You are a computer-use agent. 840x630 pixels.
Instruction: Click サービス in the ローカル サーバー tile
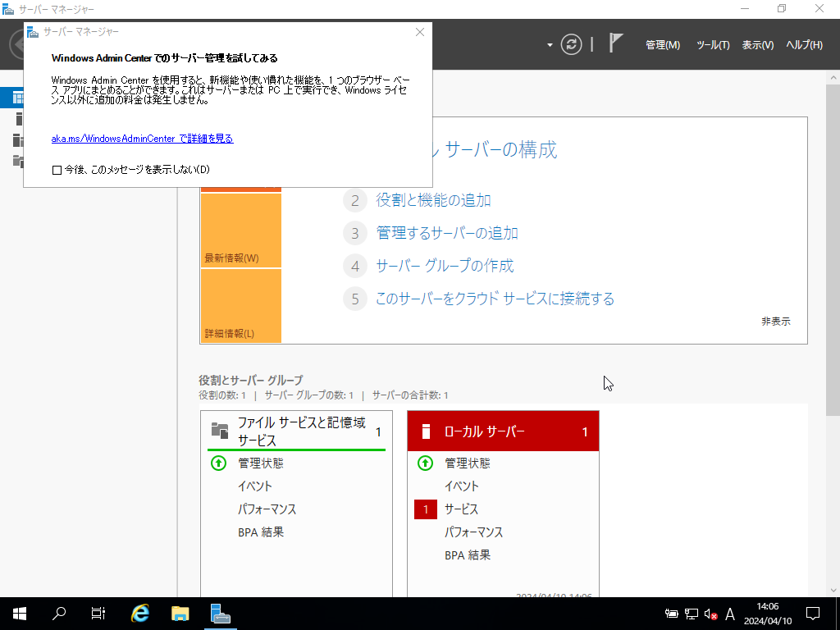coord(461,509)
